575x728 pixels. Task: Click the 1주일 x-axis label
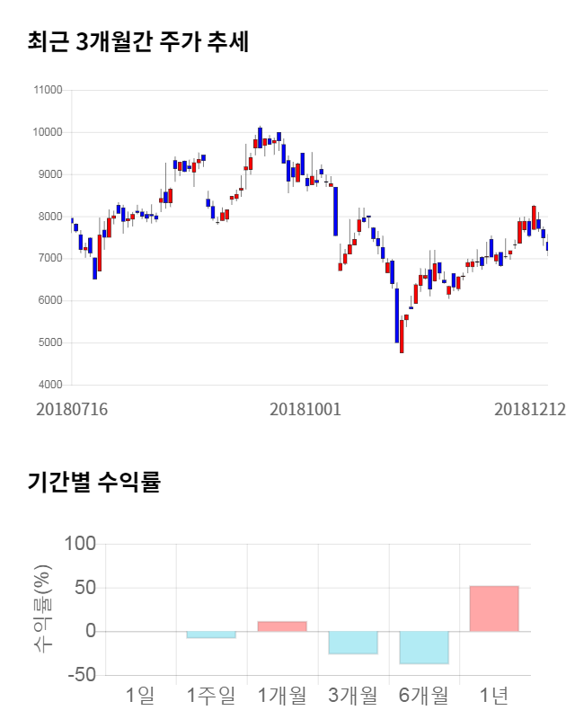tap(211, 695)
